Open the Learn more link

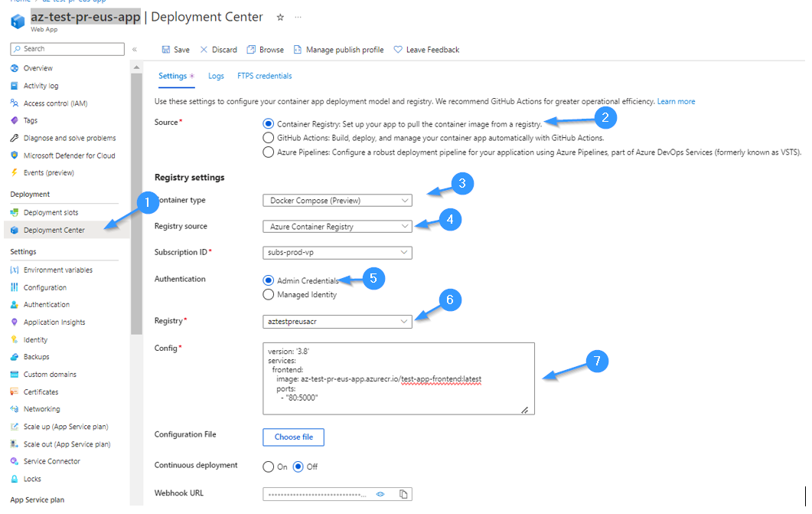[x=676, y=102]
